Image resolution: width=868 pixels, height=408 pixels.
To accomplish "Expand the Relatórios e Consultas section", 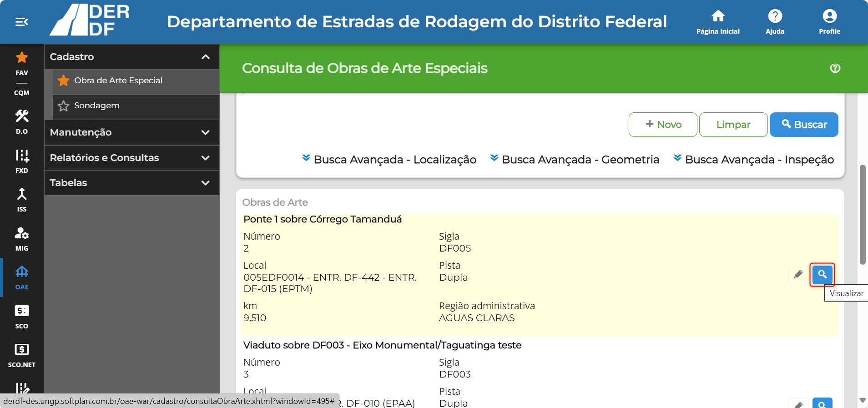I will point(132,158).
